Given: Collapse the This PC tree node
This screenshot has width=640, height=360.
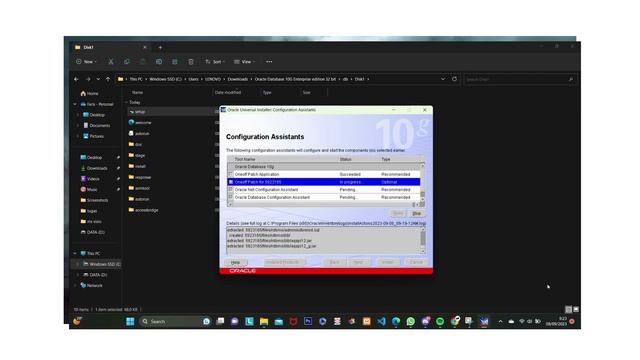Looking at the screenshot, I should 75,253.
